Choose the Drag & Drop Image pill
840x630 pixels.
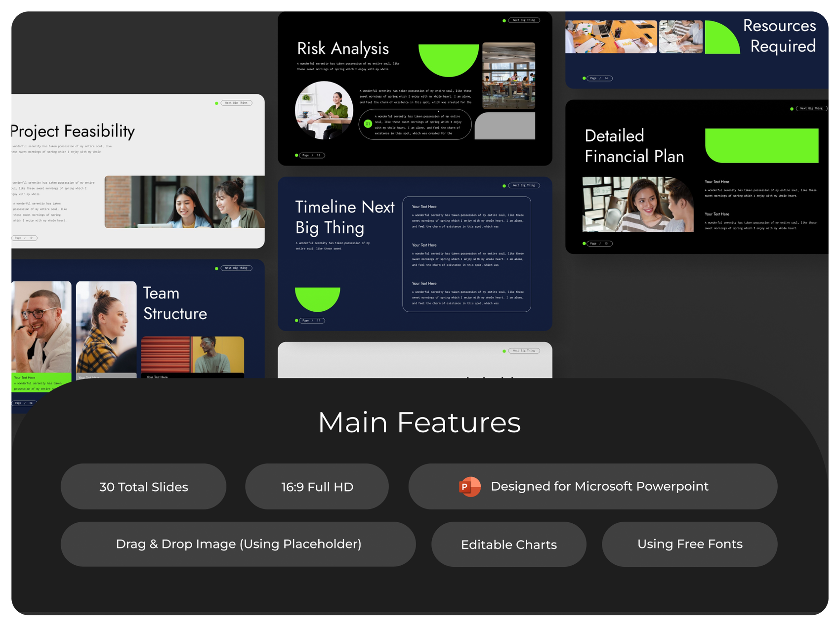pyautogui.click(x=238, y=544)
